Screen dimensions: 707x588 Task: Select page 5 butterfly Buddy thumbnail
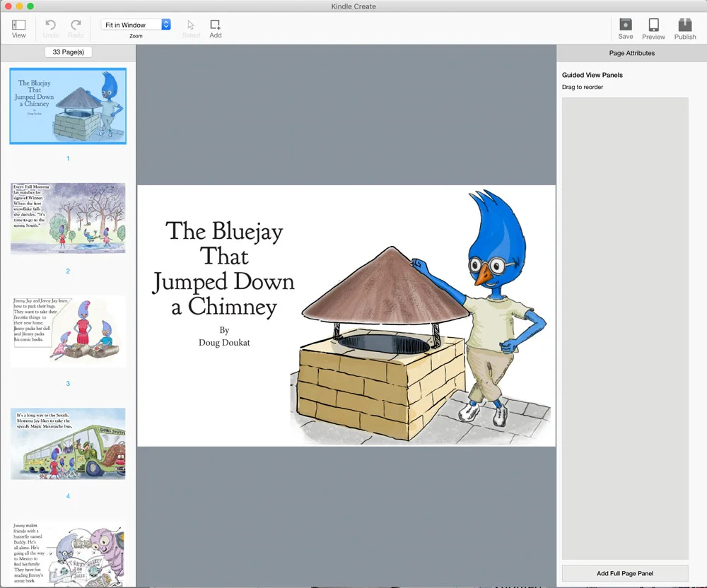click(x=68, y=554)
